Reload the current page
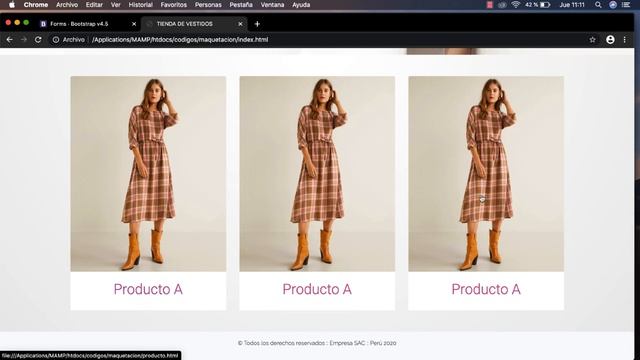This screenshot has width=640, height=360. coord(38,40)
